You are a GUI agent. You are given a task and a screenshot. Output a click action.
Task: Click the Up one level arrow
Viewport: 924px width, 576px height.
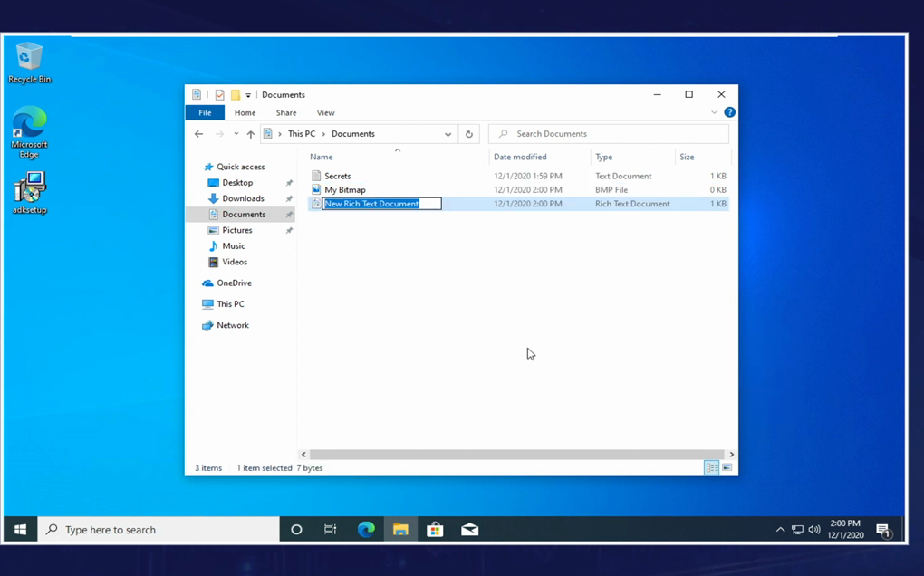(x=251, y=134)
